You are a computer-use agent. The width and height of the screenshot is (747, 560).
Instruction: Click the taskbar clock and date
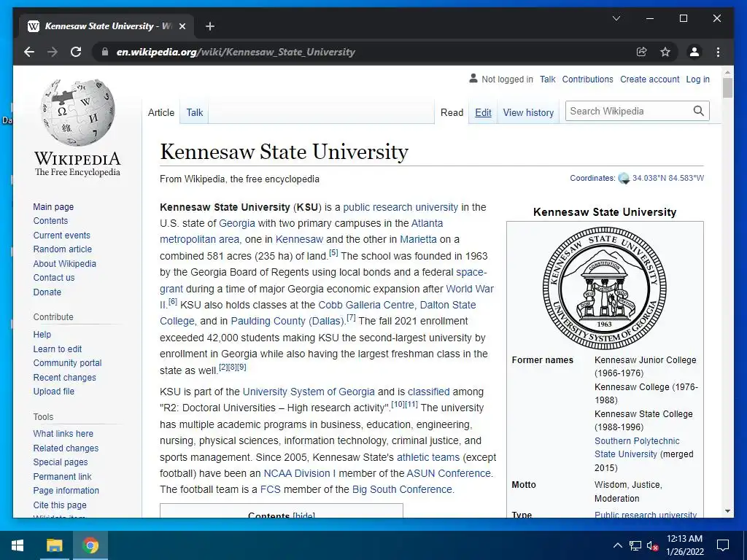tap(684, 545)
